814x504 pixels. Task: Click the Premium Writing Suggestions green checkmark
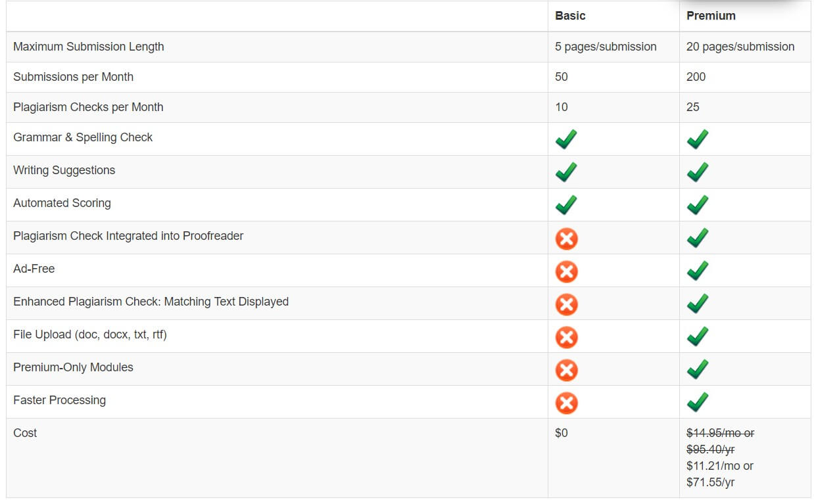tap(698, 172)
